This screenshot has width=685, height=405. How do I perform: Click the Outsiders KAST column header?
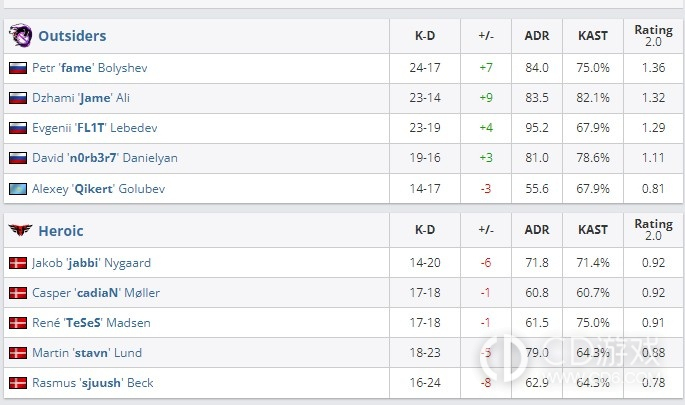click(593, 36)
